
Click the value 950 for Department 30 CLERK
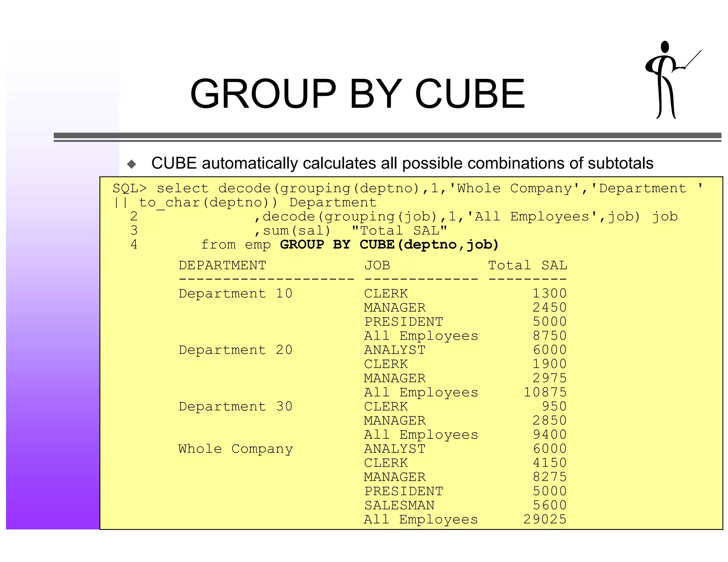coord(554,406)
